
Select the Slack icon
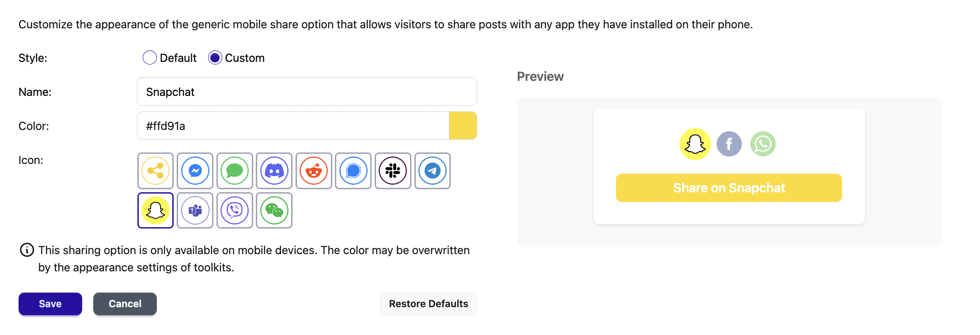coord(393,171)
